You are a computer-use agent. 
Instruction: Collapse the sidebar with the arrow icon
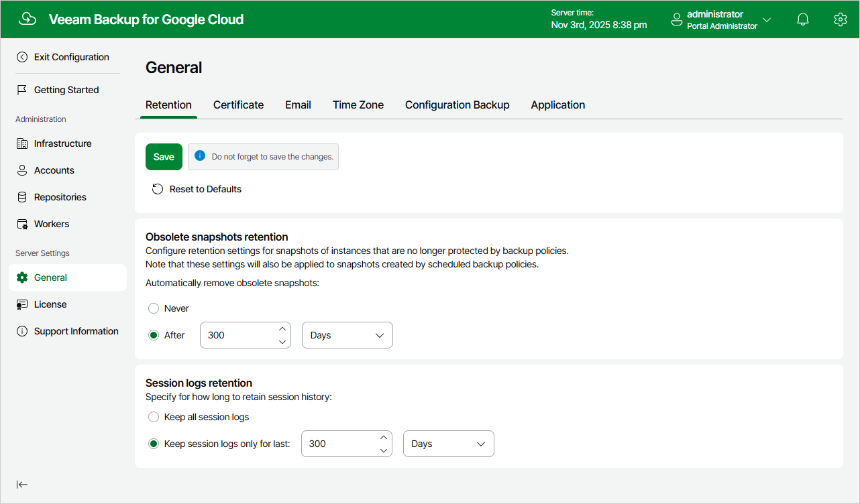(22, 485)
